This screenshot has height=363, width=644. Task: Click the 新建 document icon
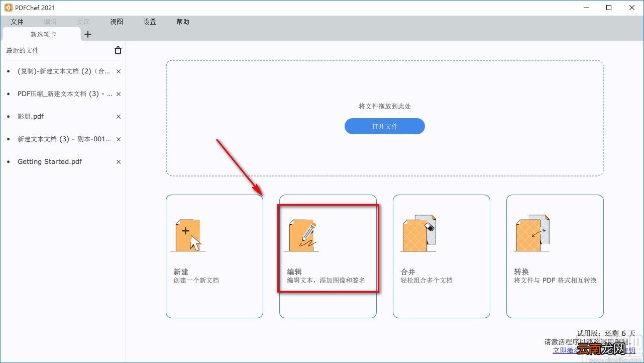[188, 235]
